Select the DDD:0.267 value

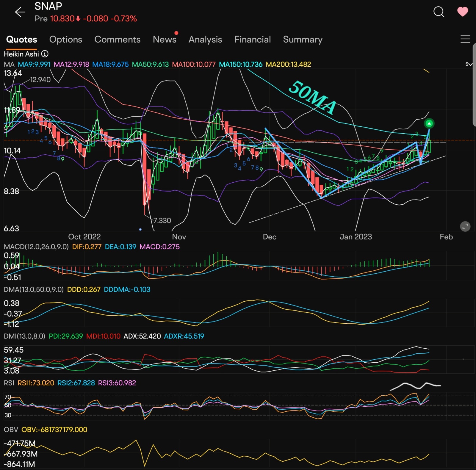(x=84, y=290)
